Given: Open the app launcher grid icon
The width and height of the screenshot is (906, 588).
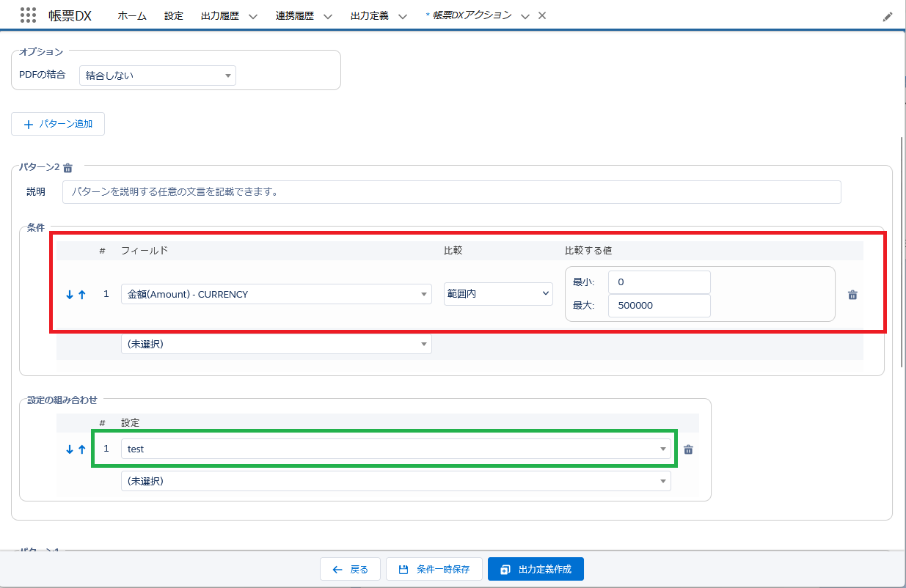Looking at the screenshot, I should [x=28, y=15].
